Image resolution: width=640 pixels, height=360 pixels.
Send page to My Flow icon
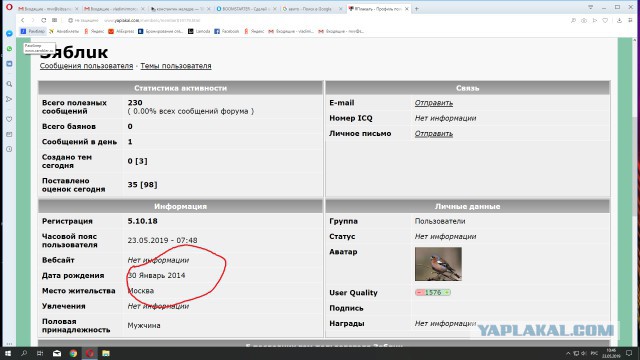(595, 20)
